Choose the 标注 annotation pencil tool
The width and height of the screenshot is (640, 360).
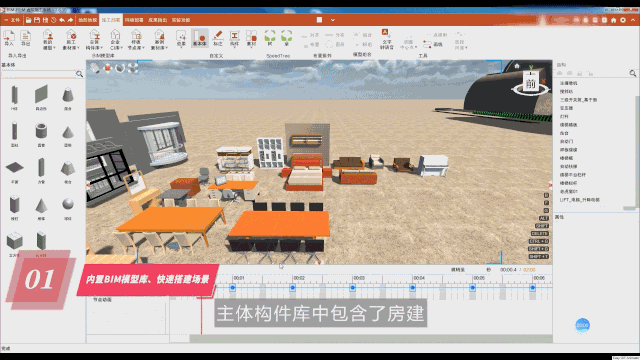click(x=218, y=38)
